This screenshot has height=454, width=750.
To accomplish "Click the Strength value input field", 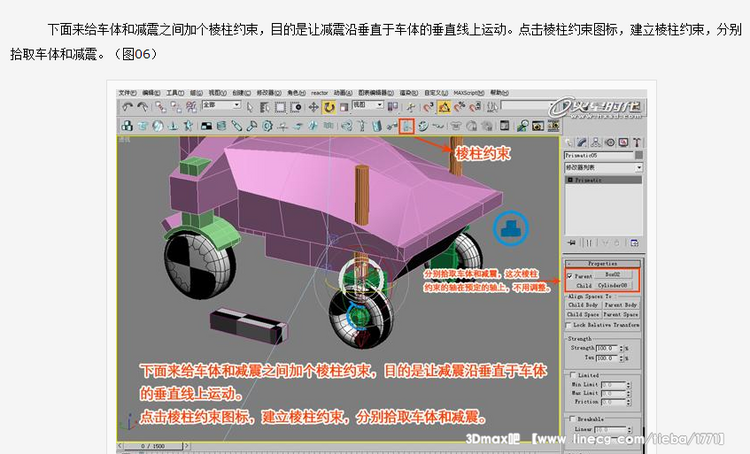I will click(606, 347).
